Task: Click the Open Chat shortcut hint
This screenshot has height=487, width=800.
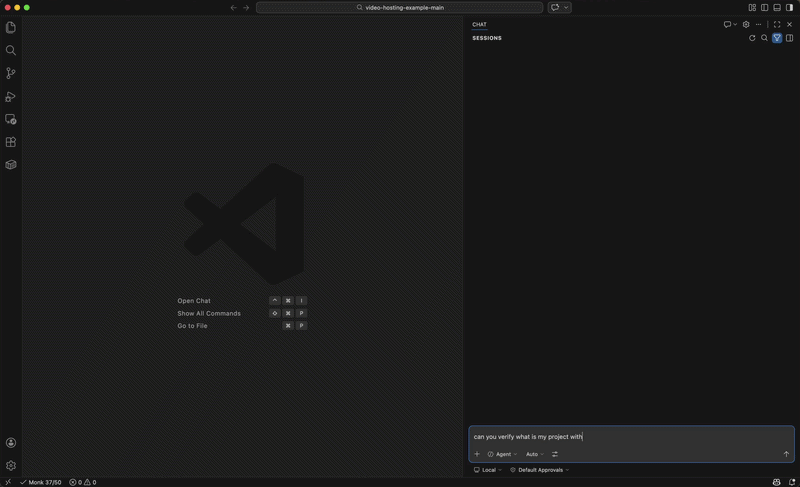Action: (194, 301)
